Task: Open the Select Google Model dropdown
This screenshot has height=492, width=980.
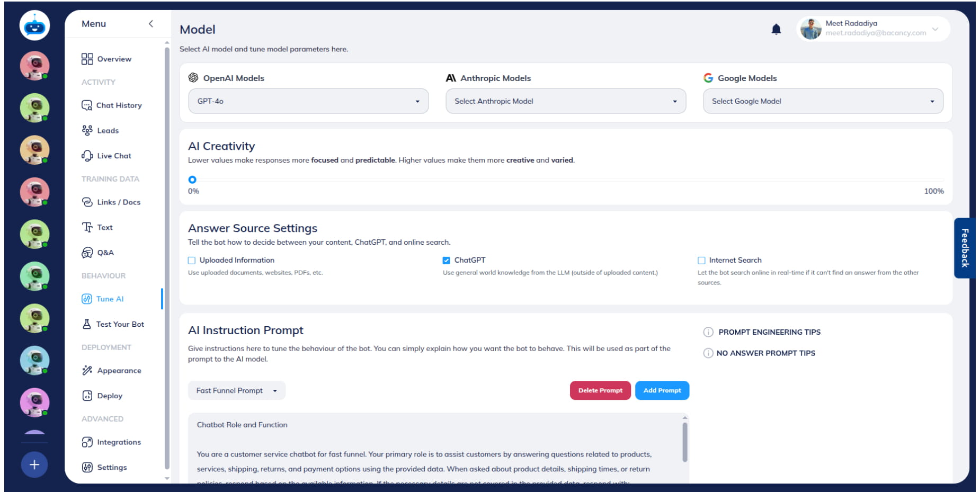Action: (823, 101)
